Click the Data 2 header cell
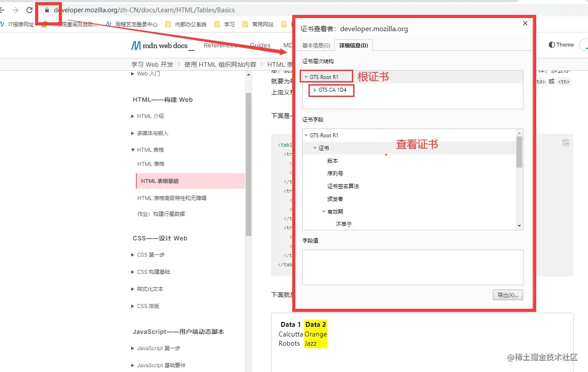 click(x=316, y=325)
